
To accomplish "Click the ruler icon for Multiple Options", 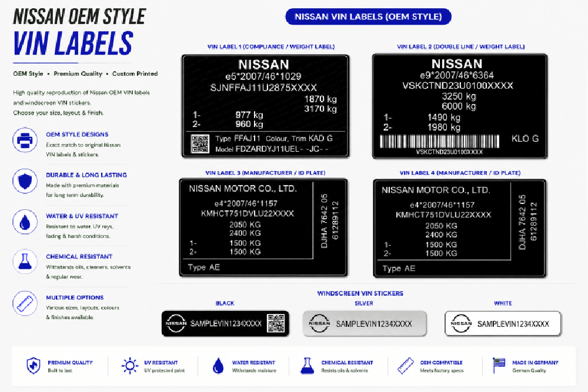I will tap(25, 303).
